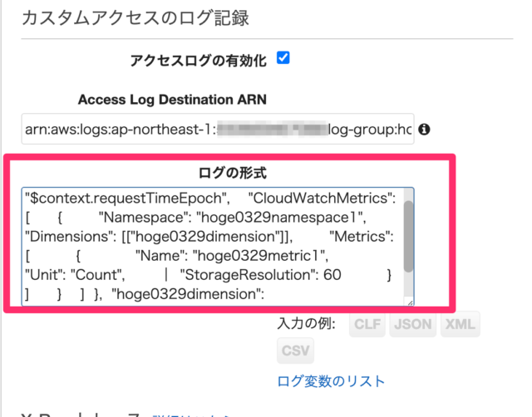
Task: Click the log format scrollbar thumb
Action: coord(408,236)
